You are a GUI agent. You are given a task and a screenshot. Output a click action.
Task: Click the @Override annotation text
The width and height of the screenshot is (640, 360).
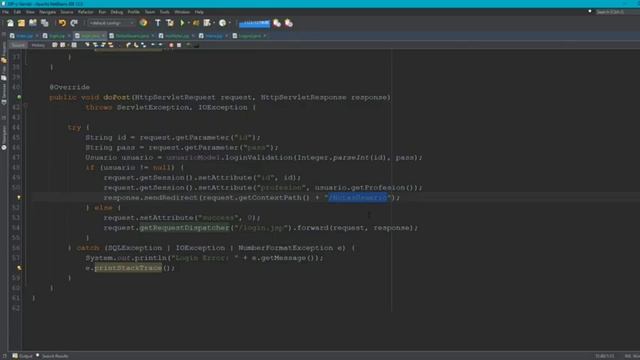coord(69,87)
